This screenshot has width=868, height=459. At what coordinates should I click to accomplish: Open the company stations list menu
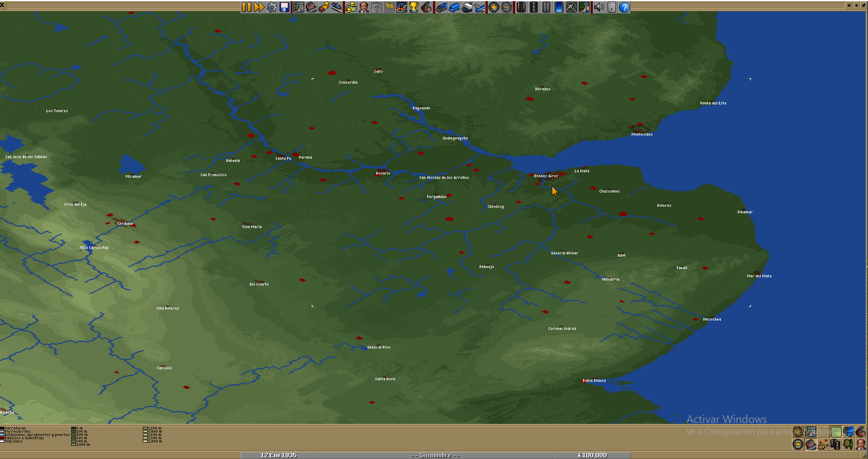point(336,7)
